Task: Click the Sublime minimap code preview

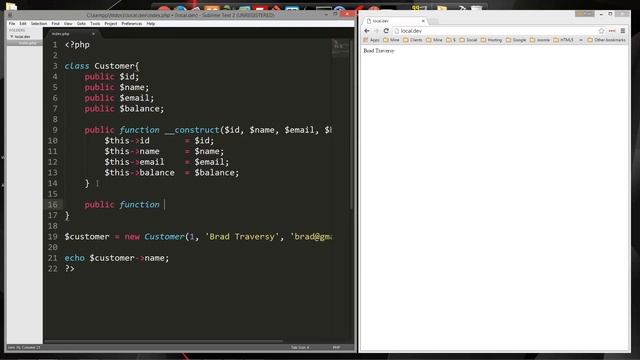Action: (340, 48)
